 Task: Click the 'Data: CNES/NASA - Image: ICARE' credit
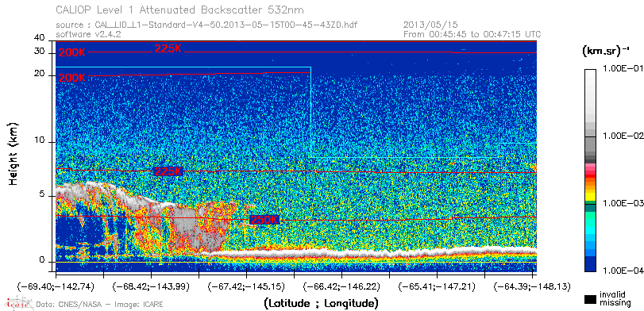point(99,305)
